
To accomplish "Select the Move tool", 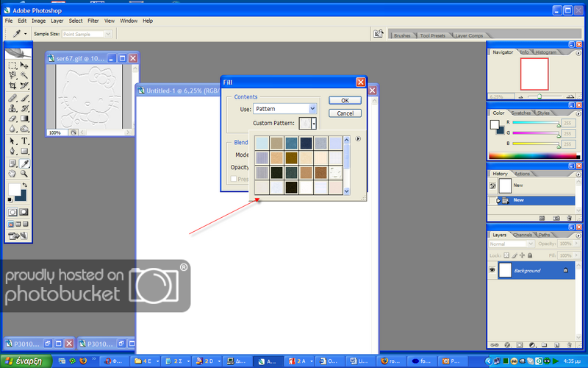I will (x=24, y=65).
